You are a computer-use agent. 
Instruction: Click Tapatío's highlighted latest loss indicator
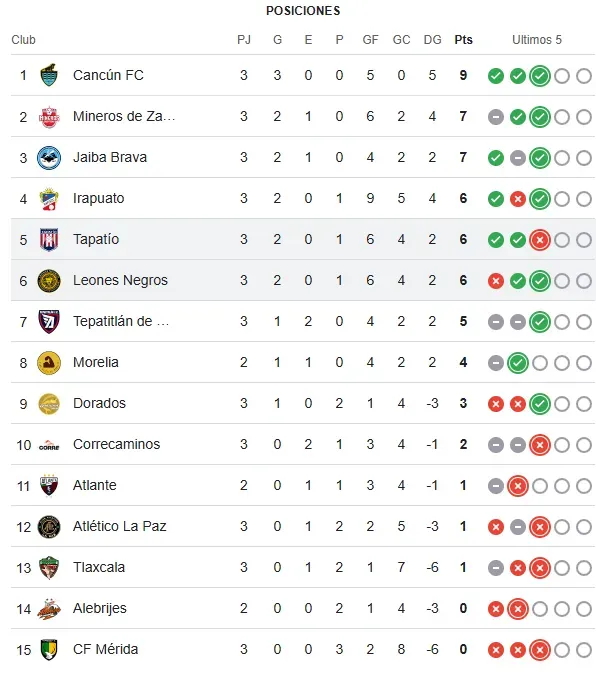coord(540,240)
